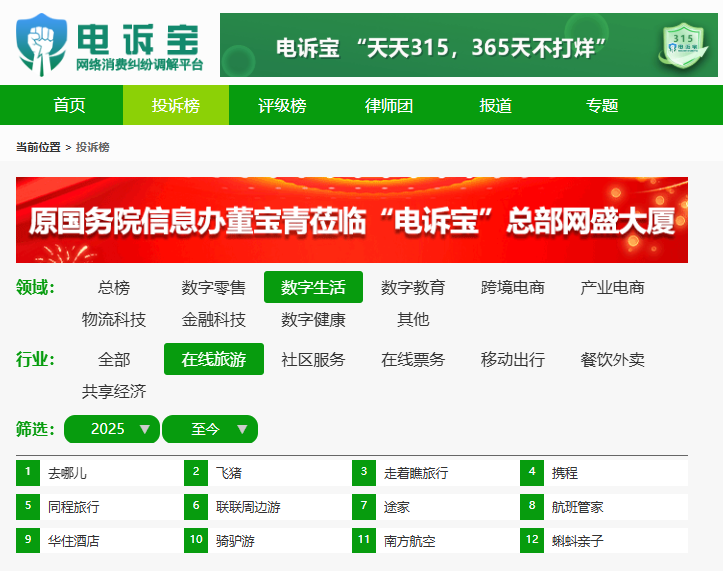Open rank 10 entry 骑驴游
This screenshot has height=571, width=723.
pyautogui.click(x=235, y=541)
